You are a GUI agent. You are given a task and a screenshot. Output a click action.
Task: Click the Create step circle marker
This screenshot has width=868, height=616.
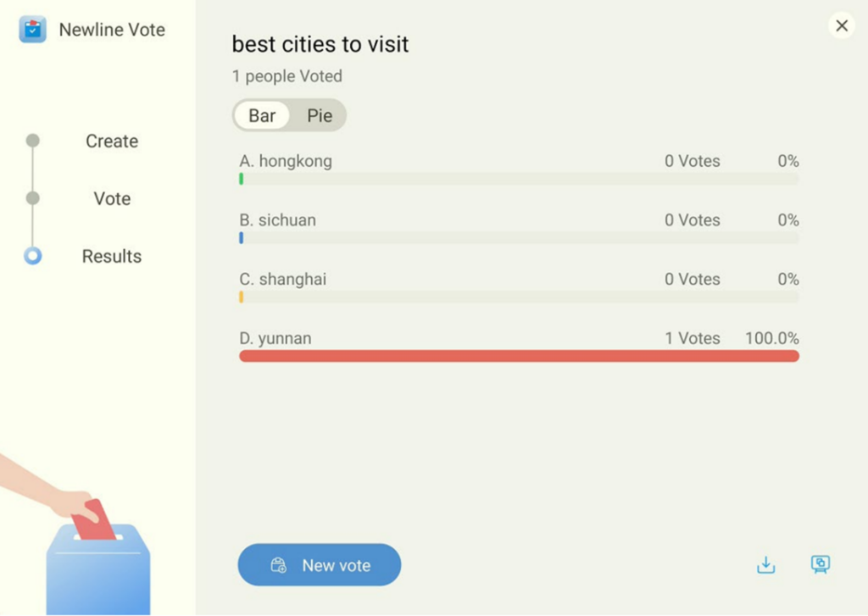[x=33, y=141]
